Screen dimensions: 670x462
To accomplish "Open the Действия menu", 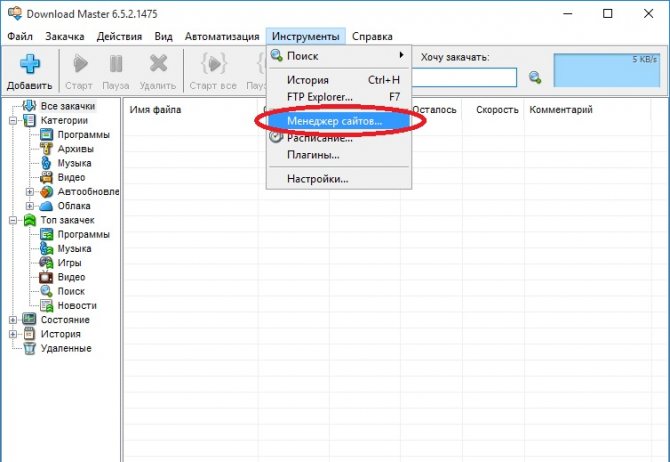I will tap(119, 36).
